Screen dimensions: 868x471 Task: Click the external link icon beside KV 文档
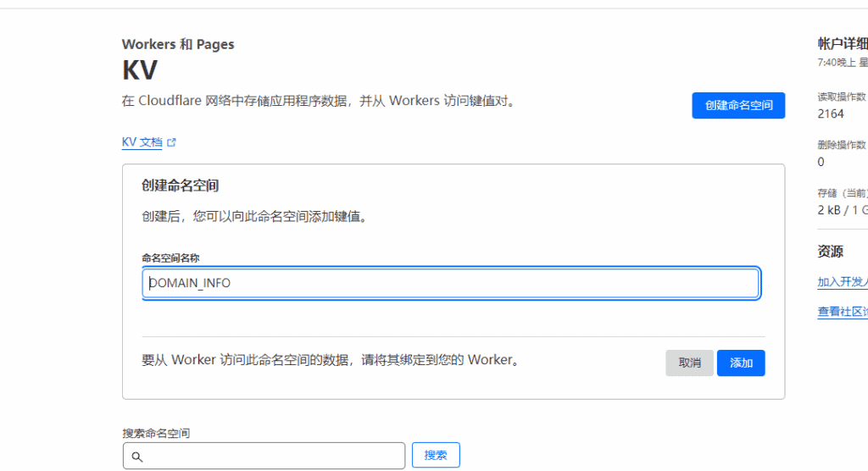(171, 142)
